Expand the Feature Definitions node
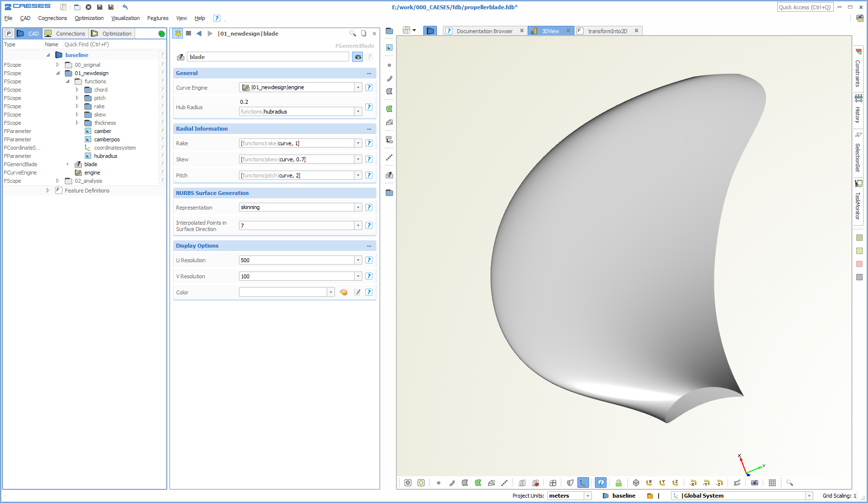This screenshot has width=868, height=503. pyautogui.click(x=48, y=191)
